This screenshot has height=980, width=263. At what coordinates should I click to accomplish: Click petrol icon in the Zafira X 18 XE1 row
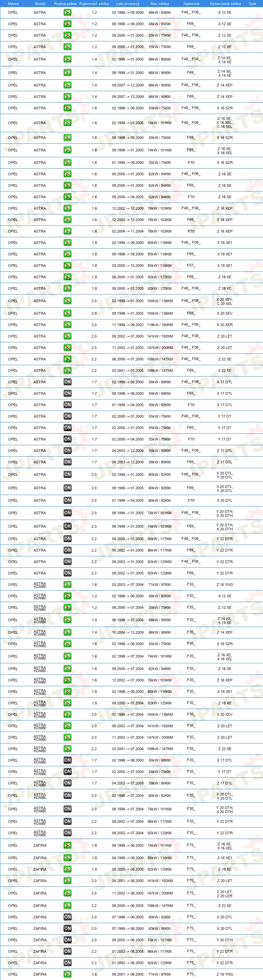pyautogui.click(x=67, y=858)
